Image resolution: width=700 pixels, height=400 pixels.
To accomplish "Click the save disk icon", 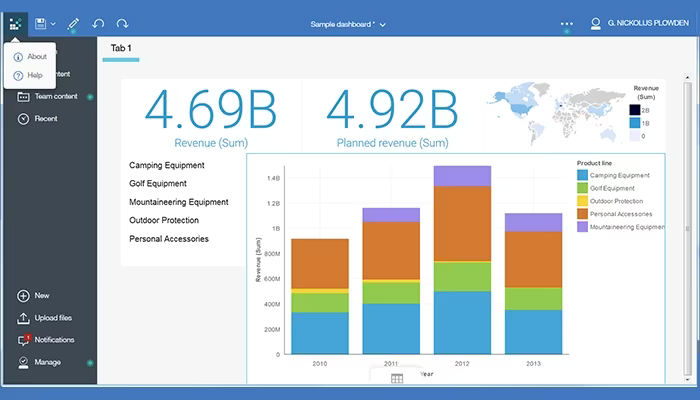I will (x=41, y=24).
